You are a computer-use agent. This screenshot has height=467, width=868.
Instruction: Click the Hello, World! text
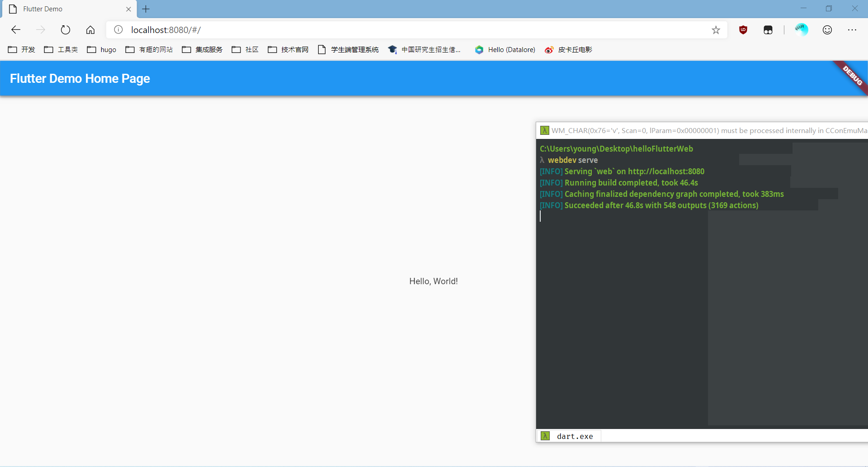[x=434, y=281]
